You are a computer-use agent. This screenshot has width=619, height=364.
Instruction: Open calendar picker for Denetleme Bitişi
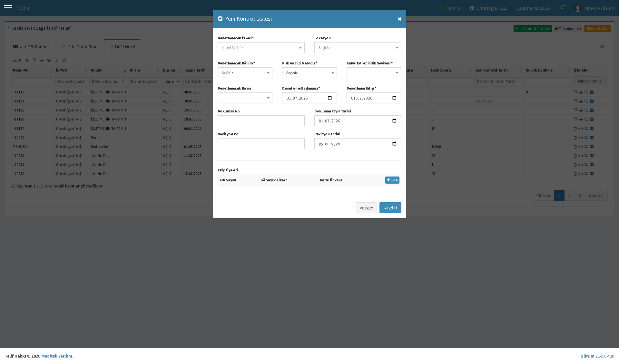click(394, 98)
